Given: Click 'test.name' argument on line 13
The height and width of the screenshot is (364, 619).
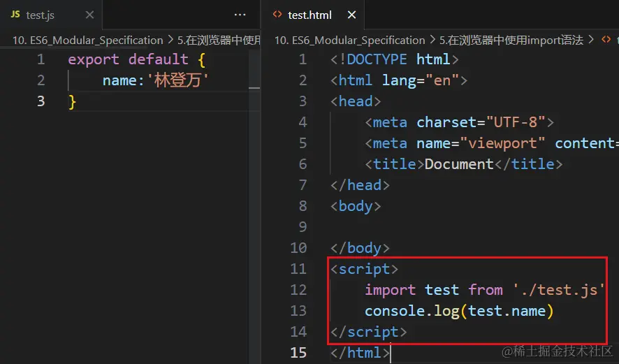Looking at the screenshot, I should pyautogui.click(x=507, y=311).
